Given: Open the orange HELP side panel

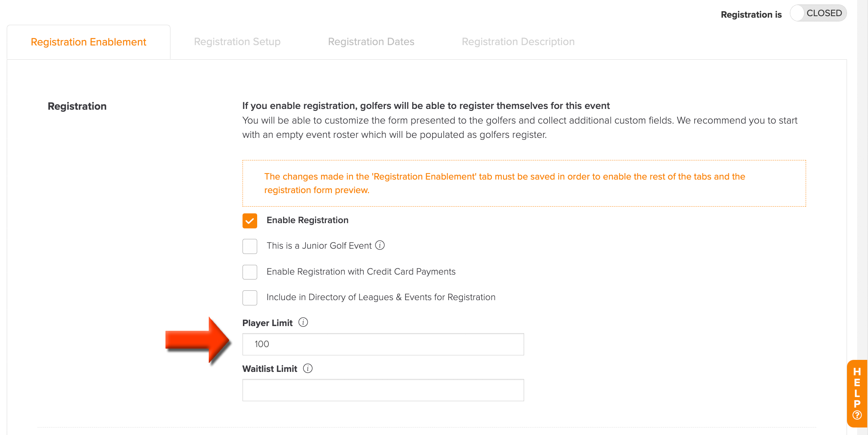Looking at the screenshot, I should (857, 393).
